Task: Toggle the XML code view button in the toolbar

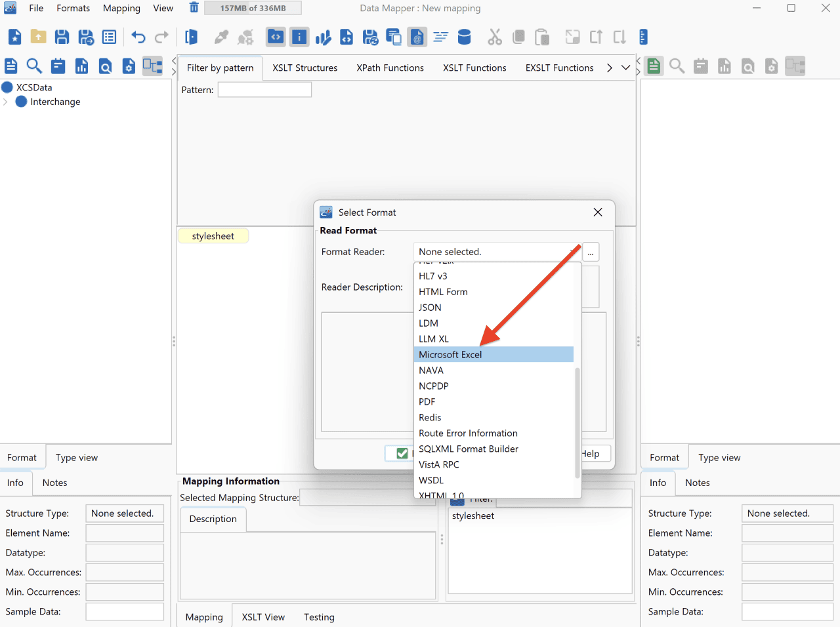Action: tap(276, 37)
